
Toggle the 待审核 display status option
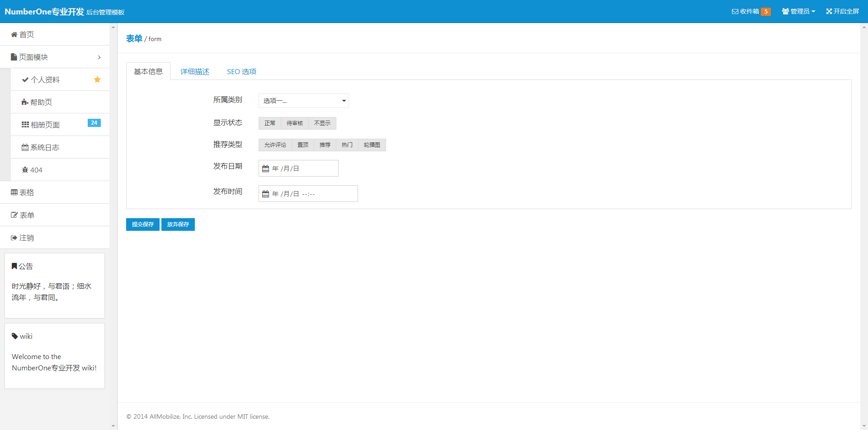pyautogui.click(x=295, y=123)
